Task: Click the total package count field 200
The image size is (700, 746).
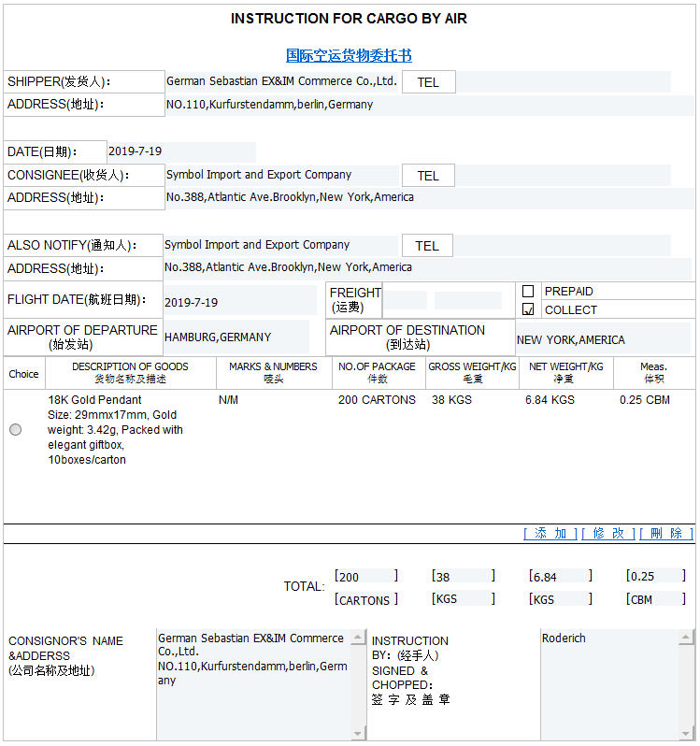Action: click(x=364, y=577)
